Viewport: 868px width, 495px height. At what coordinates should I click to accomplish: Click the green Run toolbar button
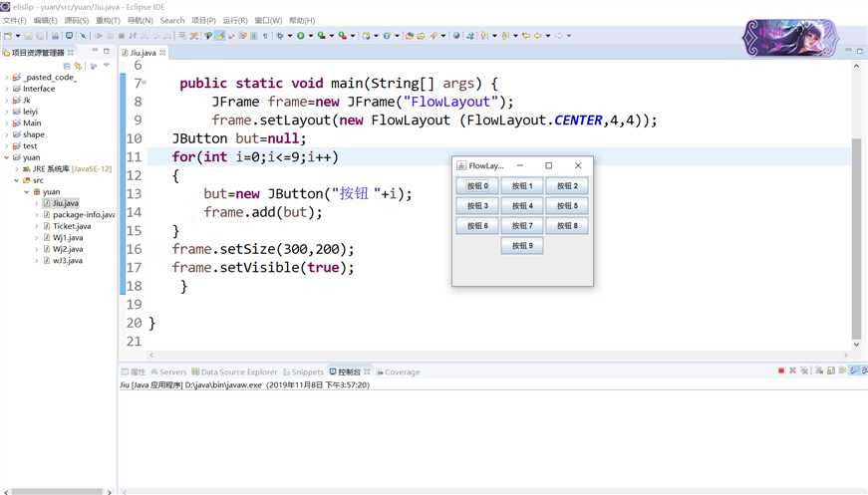tap(301, 36)
